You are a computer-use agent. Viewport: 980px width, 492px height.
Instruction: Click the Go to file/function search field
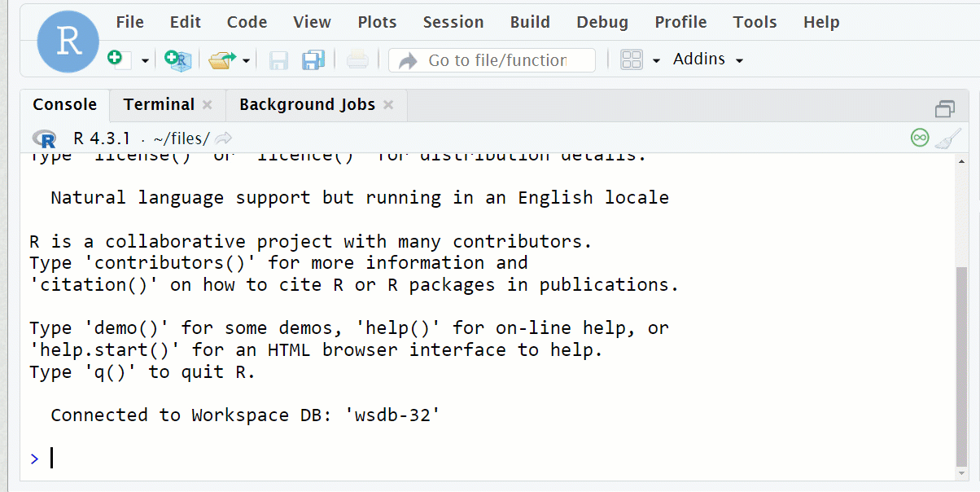(x=497, y=60)
